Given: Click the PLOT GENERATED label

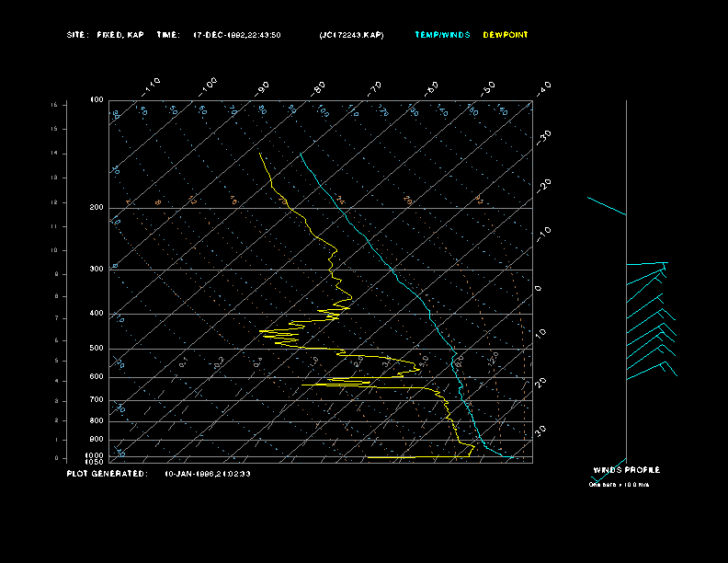Looking at the screenshot, I should [107, 474].
